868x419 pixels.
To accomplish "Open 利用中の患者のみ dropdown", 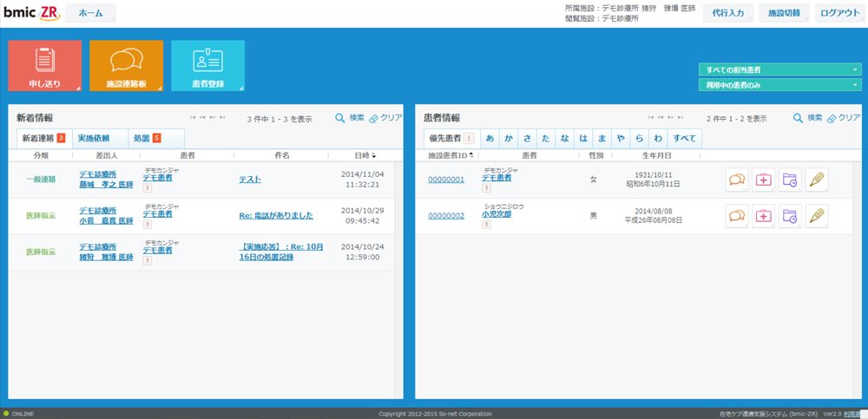I will (x=780, y=85).
